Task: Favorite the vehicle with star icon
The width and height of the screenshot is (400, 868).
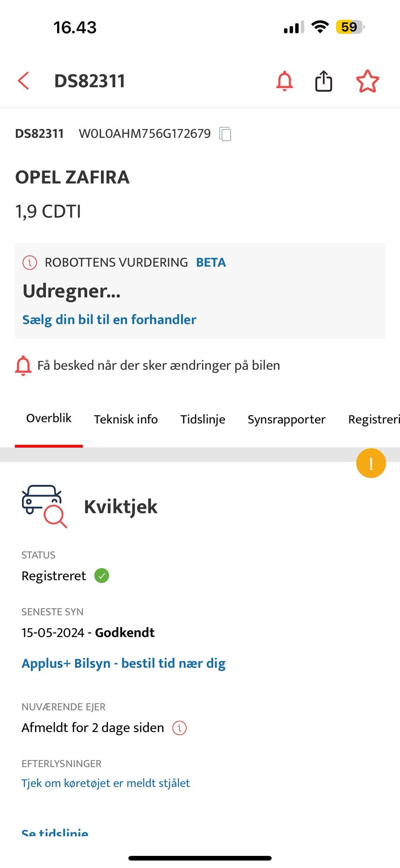Action: click(367, 81)
